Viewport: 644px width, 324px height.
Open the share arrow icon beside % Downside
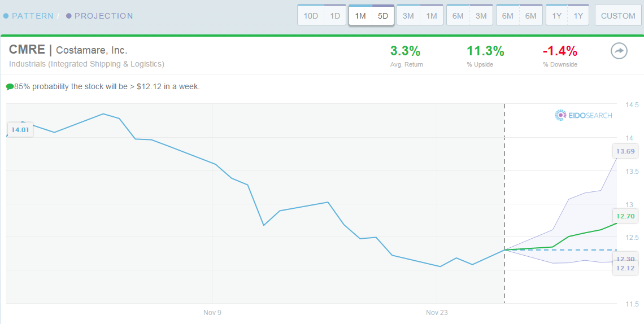tap(619, 51)
